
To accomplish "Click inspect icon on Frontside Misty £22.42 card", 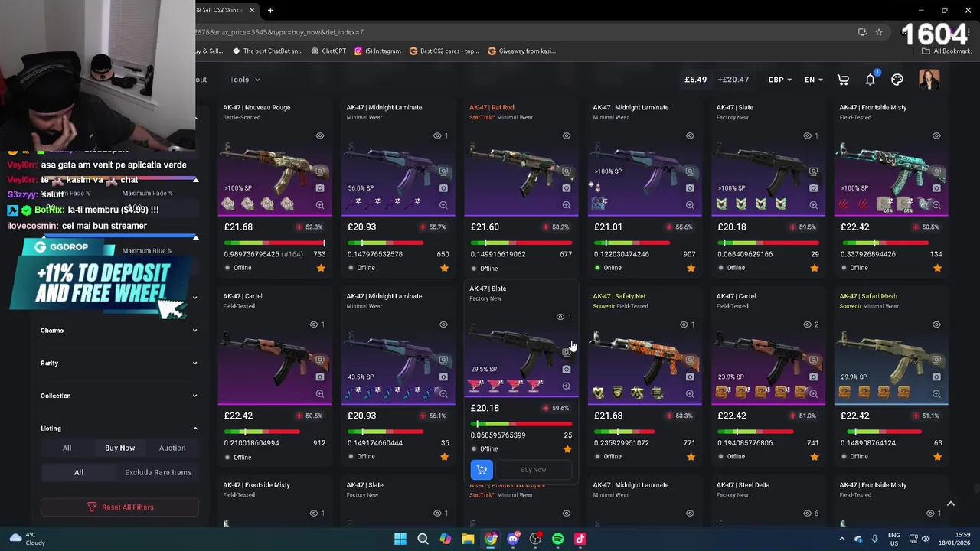I will 936,171.
